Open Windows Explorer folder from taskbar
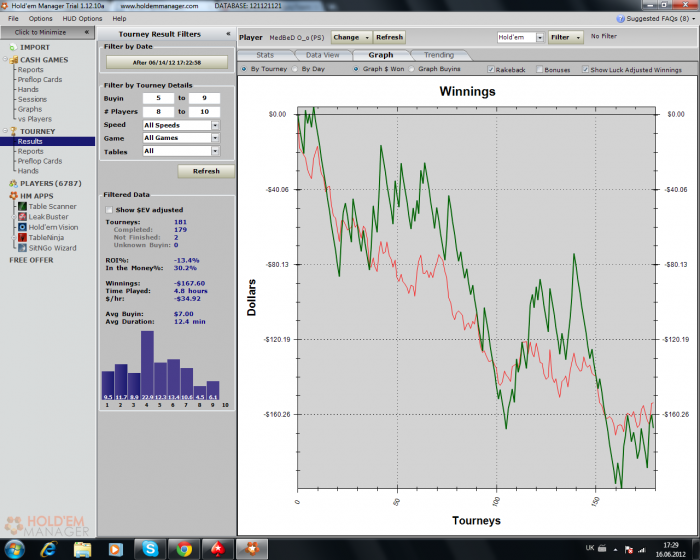This screenshot has height=560, width=700. click(x=83, y=549)
